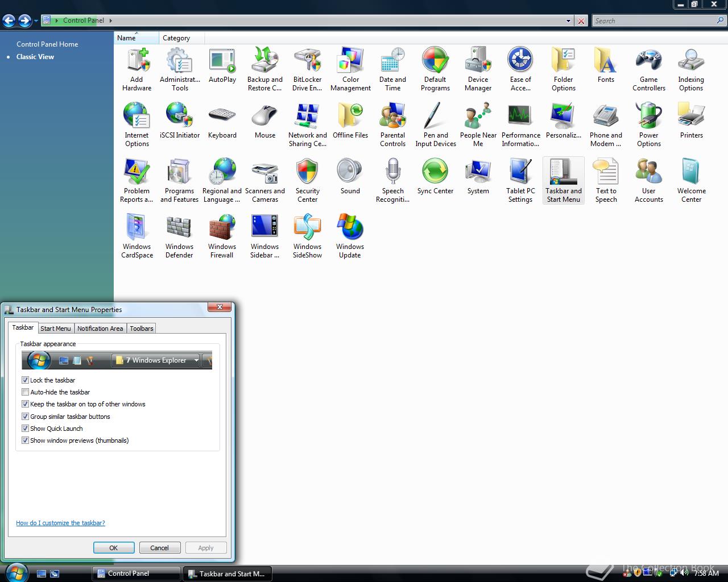This screenshot has width=728, height=582.
Task: Switch to Control Panel taskbar button
Action: coord(136,573)
